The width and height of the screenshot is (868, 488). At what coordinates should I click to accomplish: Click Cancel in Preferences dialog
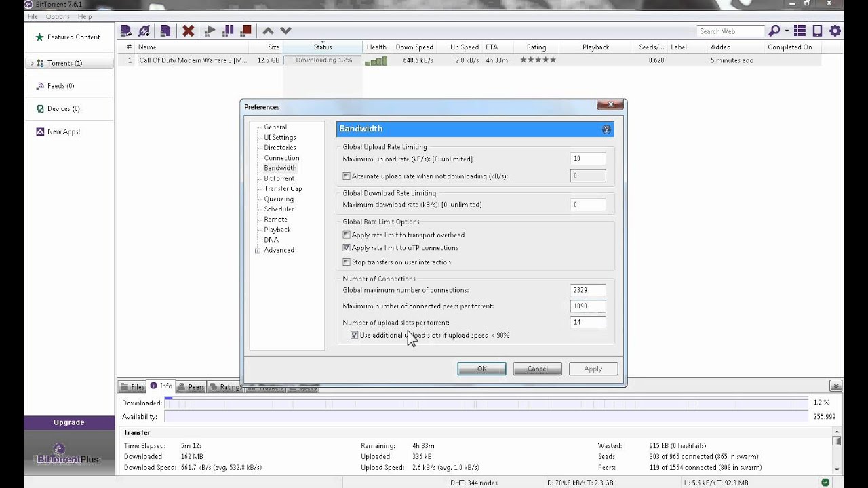coord(537,369)
